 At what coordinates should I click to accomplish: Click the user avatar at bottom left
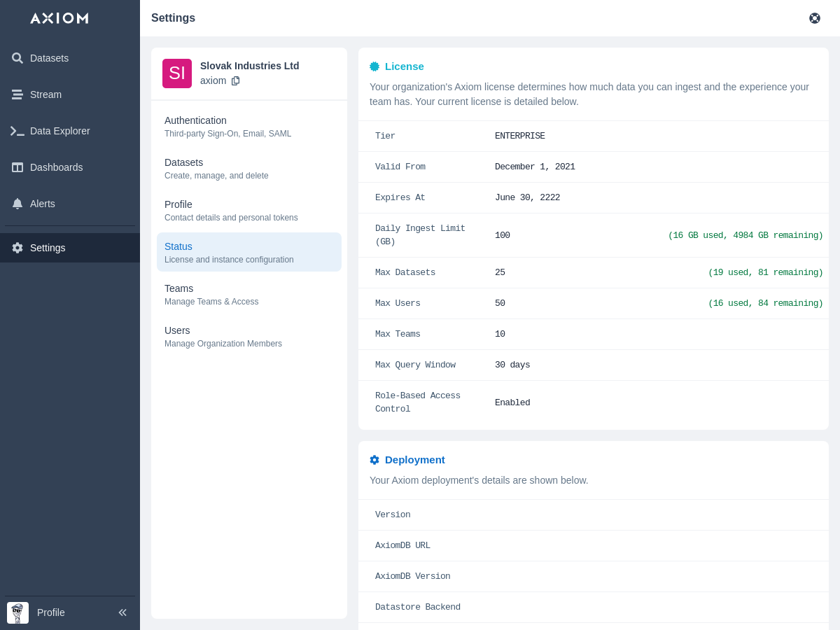17,612
